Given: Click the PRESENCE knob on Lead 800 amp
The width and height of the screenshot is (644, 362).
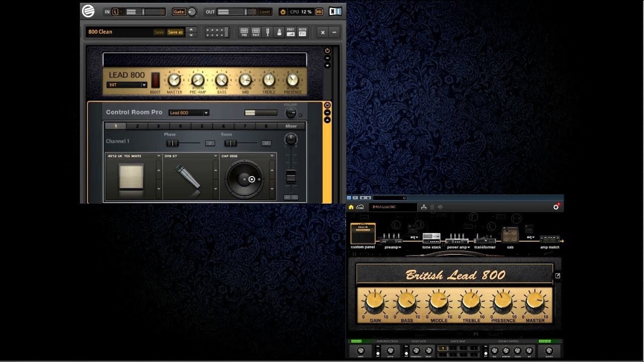Looking at the screenshot, I should click(292, 80).
